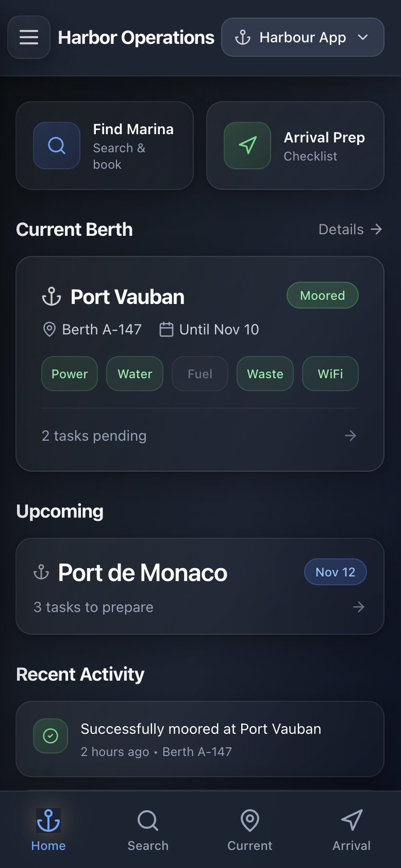
Task: Expand the 2 tasks pending row
Action: 200,436
